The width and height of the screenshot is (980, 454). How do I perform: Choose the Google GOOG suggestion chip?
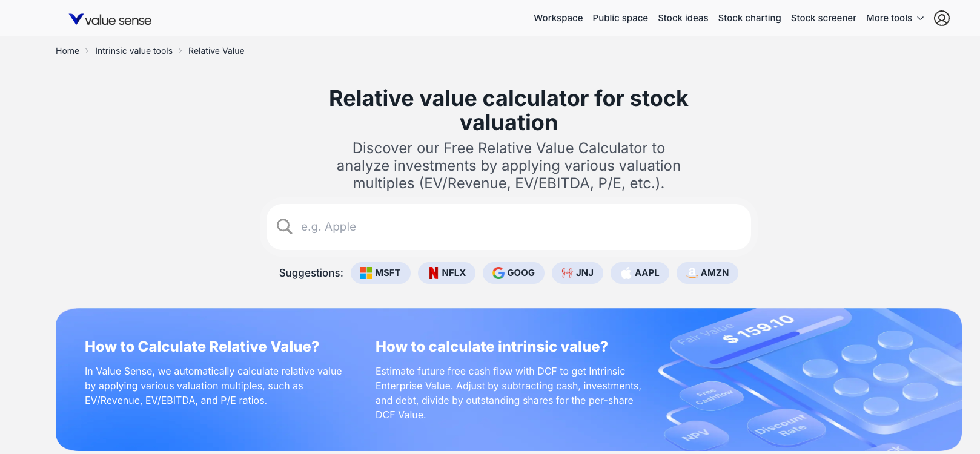[514, 273]
